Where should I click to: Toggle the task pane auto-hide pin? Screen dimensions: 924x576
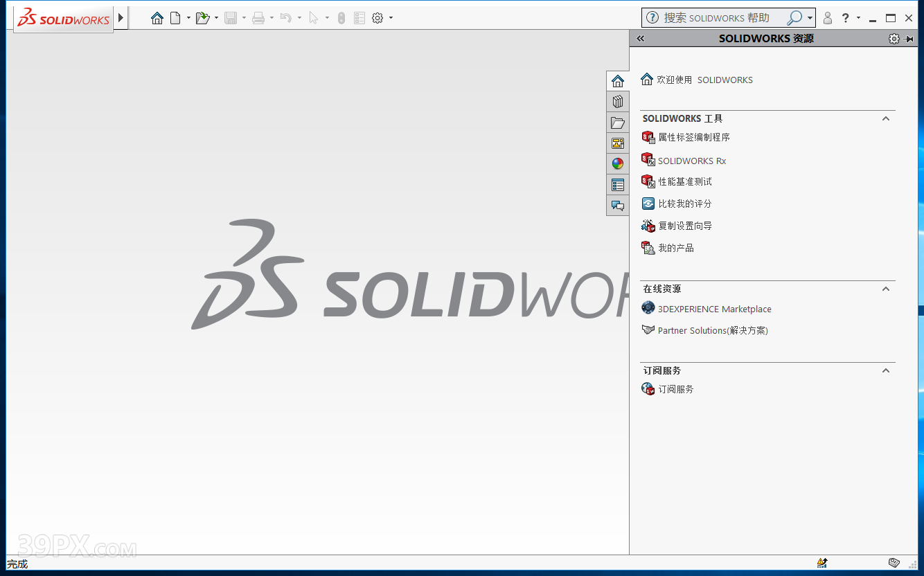click(909, 39)
